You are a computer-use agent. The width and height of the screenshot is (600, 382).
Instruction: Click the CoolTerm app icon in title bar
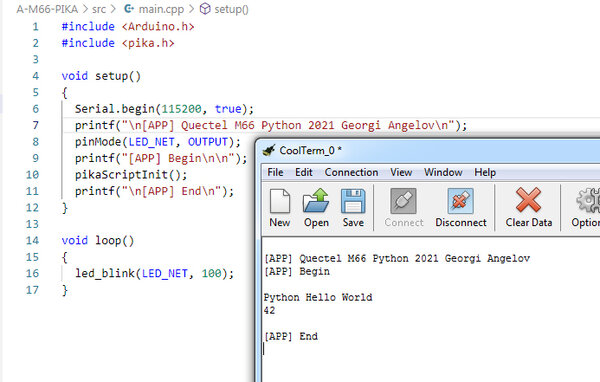click(x=269, y=150)
